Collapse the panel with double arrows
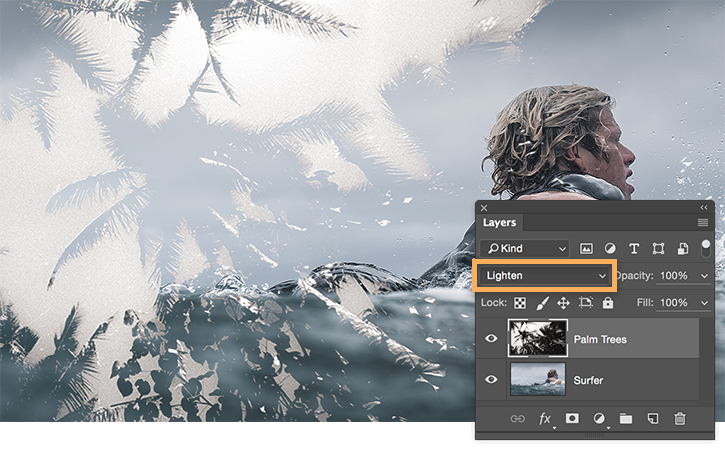Screen dimensions: 725x450 click(704, 208)
